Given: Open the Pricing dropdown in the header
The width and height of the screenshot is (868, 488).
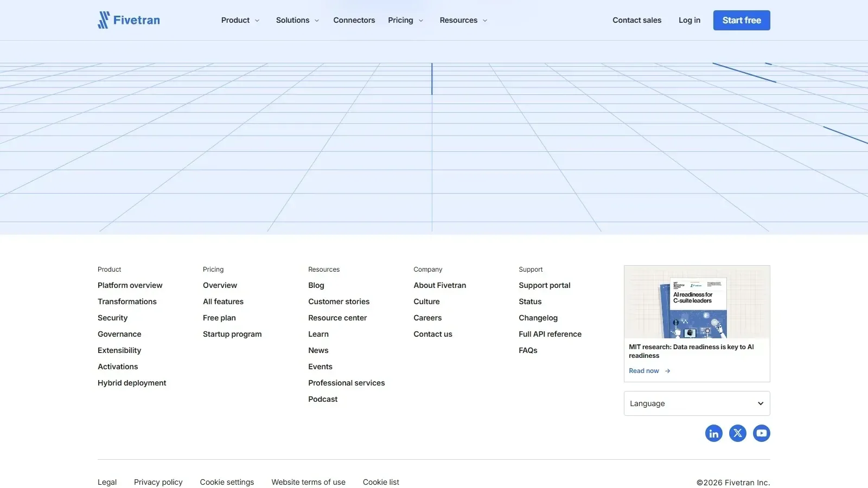Looking at the screenshot, I should (x=405, y=20).
